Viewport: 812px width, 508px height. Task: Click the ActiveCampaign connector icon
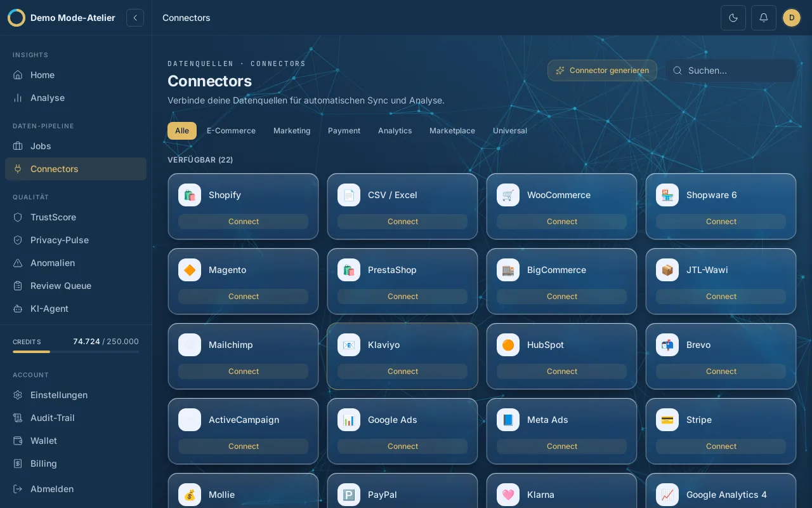[x=190, y=420]
